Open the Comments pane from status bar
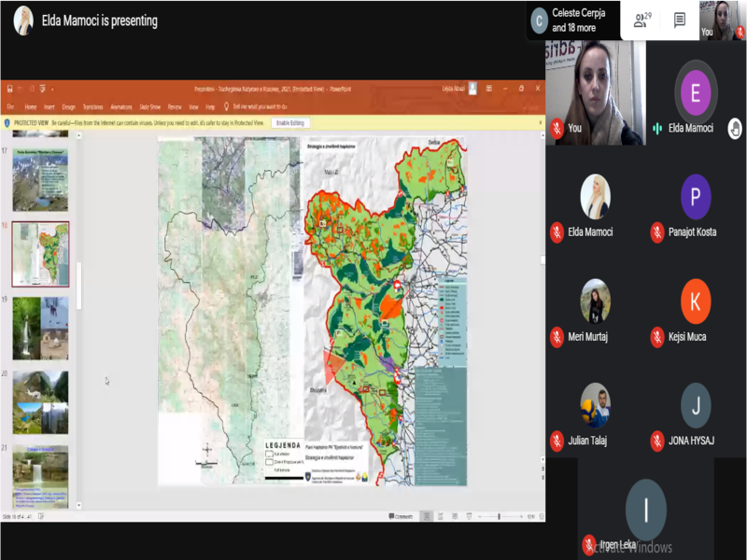Screen dimensions: 747x560 point(403,516)
